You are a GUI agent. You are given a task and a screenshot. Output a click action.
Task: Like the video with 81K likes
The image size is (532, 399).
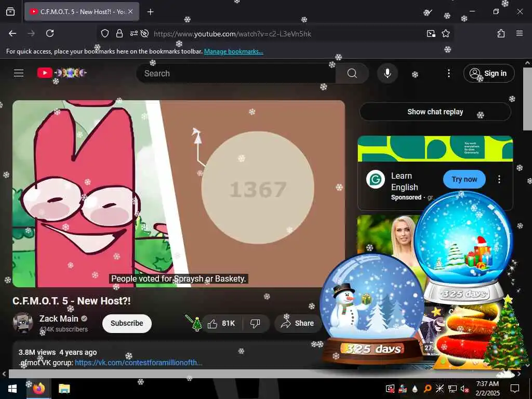point(222,323)
